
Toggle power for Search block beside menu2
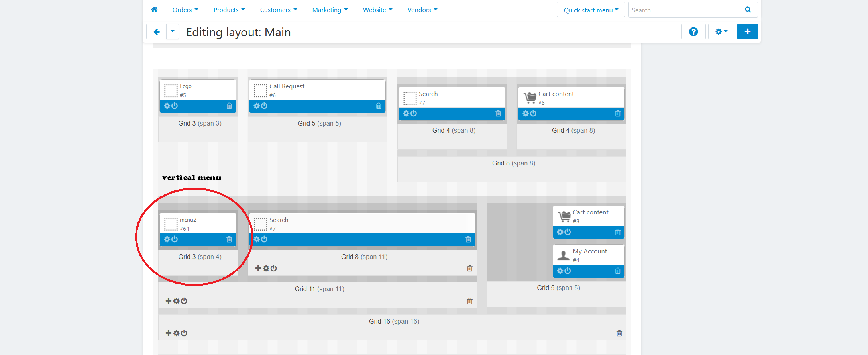click(x=264, y=239)
